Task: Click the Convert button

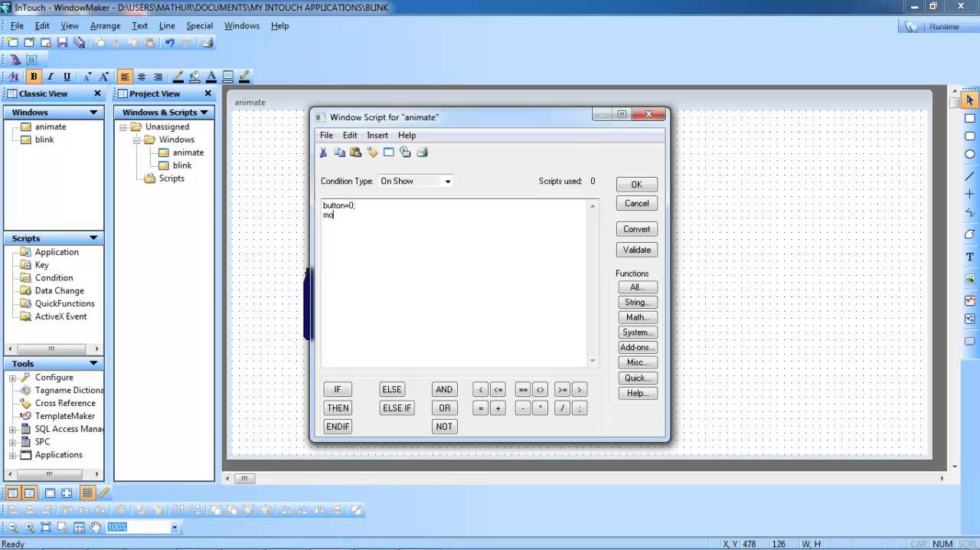Action: [x=636, y=229]
